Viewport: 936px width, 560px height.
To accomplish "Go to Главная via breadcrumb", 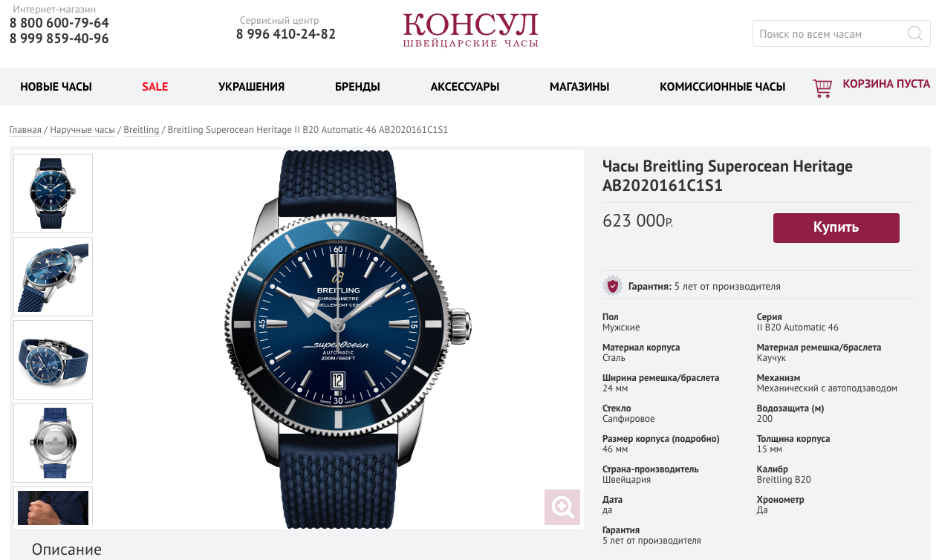I will pyautogui.click(x=25, y=130).
